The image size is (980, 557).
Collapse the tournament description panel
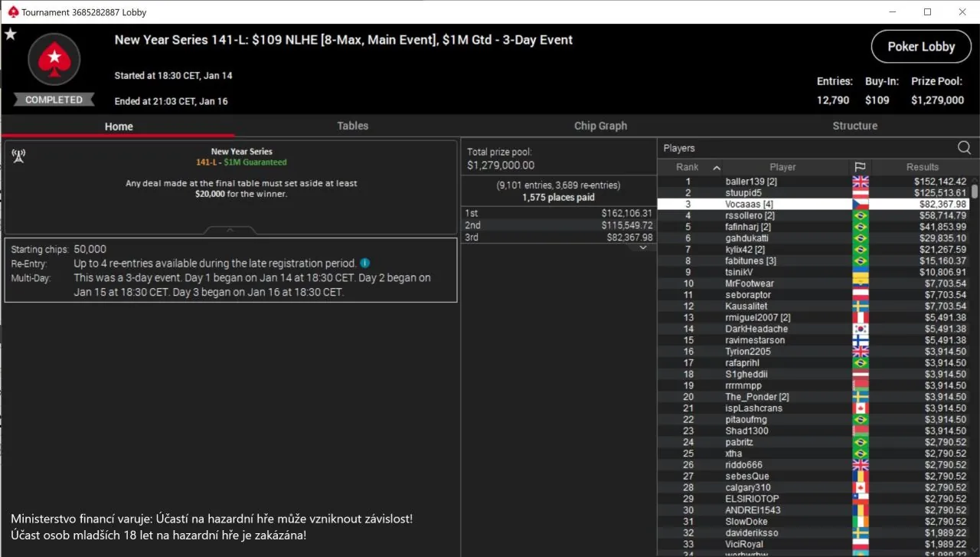tap(230, 230)
